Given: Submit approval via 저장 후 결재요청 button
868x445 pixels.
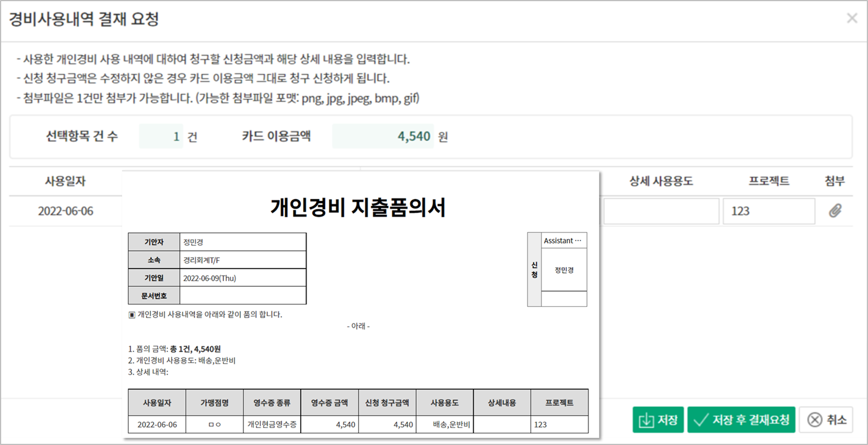Looking at the screenshot, I should [x=740, y=420].
